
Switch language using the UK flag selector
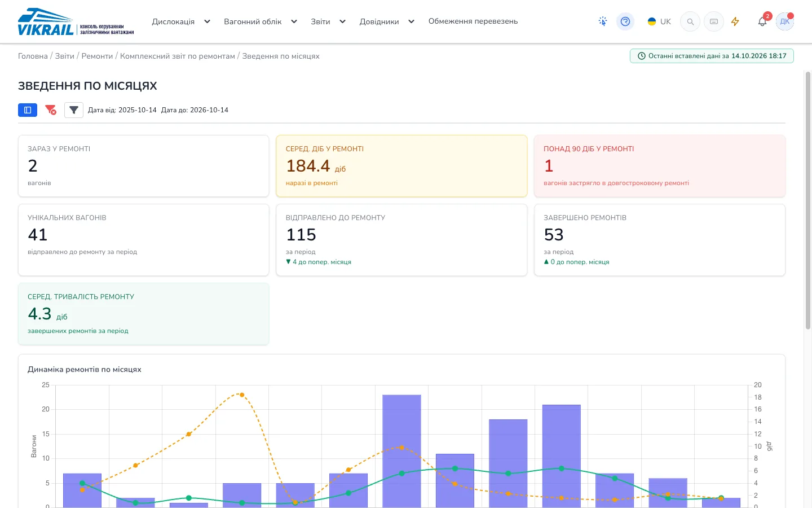point(659,21)
